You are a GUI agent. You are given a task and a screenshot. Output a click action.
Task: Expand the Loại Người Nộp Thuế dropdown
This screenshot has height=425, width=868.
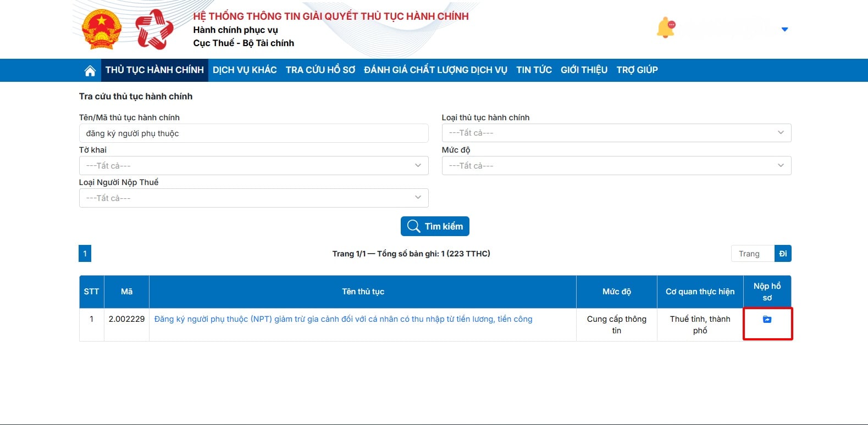click(253, 198)
